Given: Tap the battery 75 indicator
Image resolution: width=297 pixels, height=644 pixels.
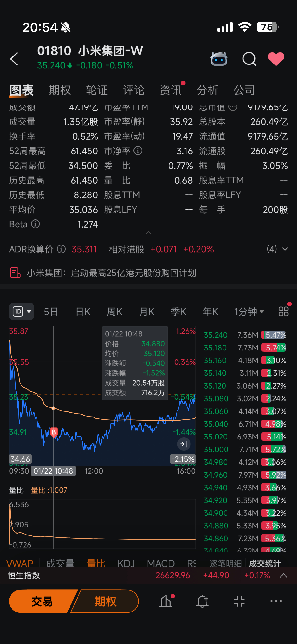Looking at the screenshot, I should pos(268,27).
